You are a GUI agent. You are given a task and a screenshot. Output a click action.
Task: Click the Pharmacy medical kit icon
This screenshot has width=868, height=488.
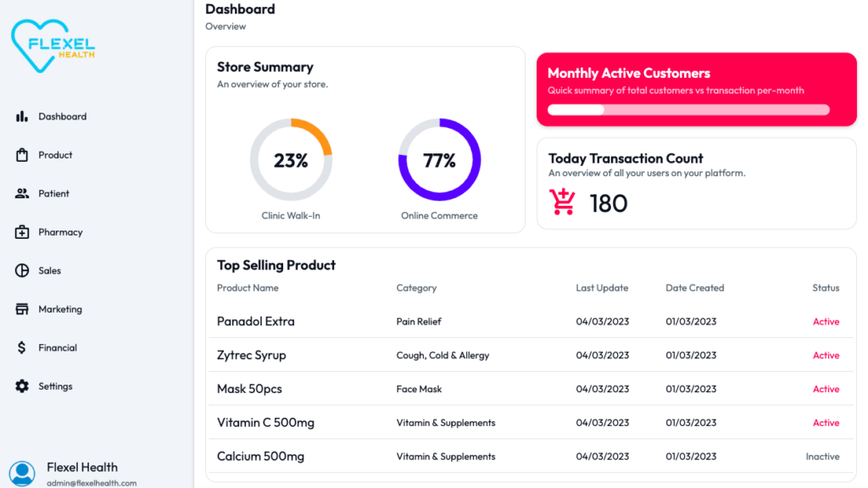22,232
